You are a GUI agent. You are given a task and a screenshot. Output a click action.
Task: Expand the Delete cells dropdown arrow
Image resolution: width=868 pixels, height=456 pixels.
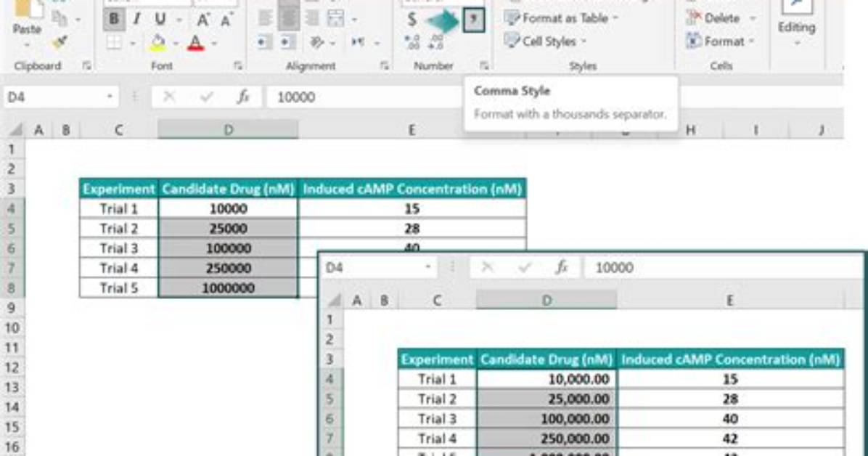[x=753, y=18]
